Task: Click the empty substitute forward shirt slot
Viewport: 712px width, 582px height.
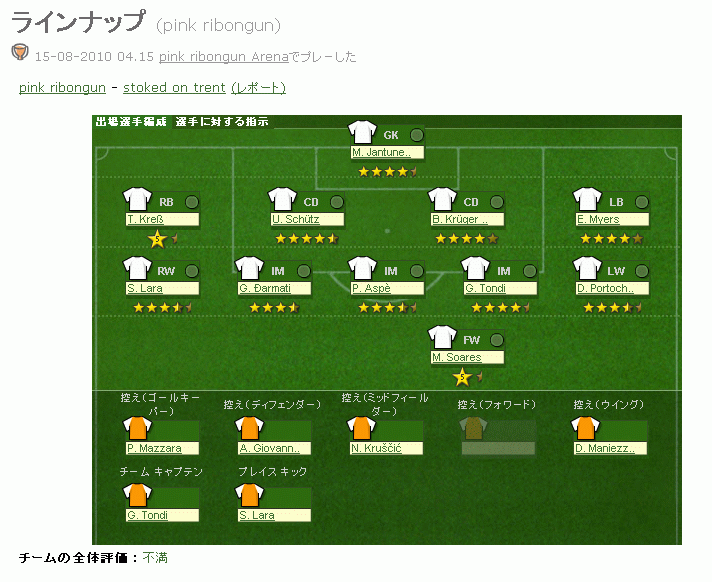Action: point(474,430)
